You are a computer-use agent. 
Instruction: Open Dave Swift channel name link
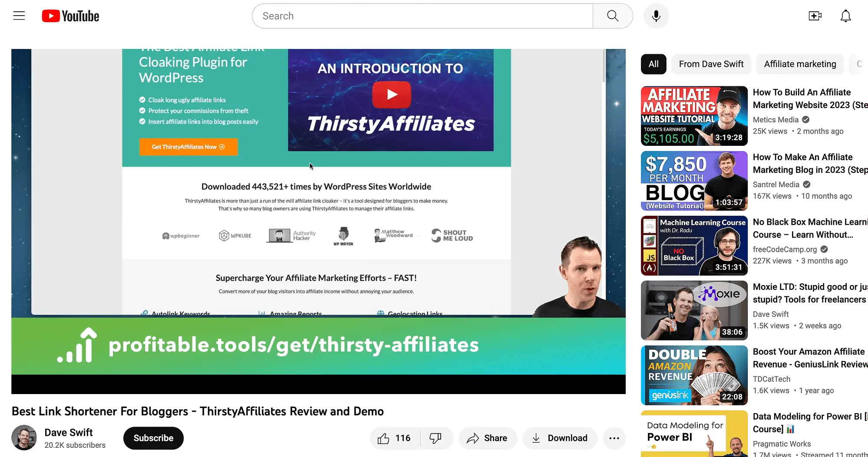point(69,433)
